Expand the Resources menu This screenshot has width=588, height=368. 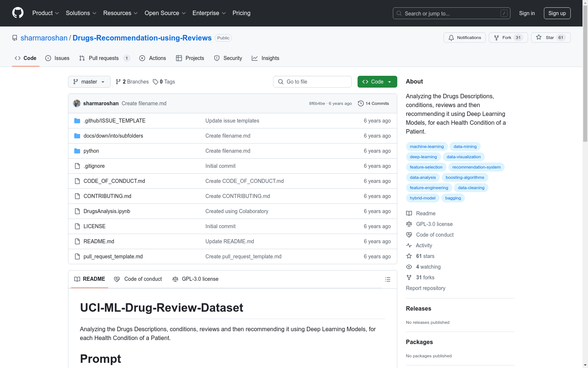(x=121, y=13)
